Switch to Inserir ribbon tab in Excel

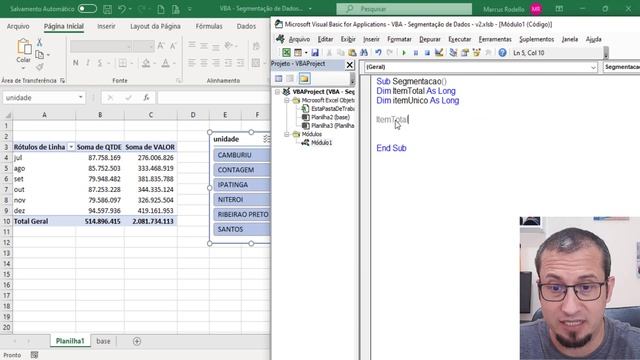point(106,26)
